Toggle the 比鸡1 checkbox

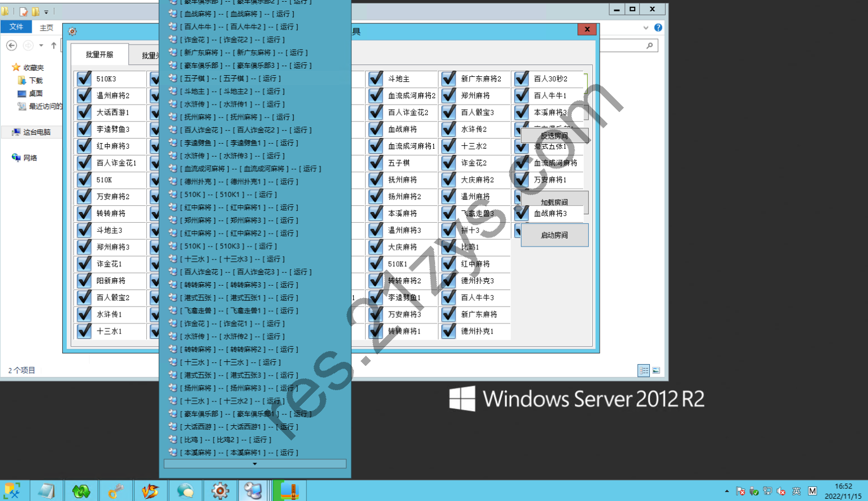[x=449, y=247]
